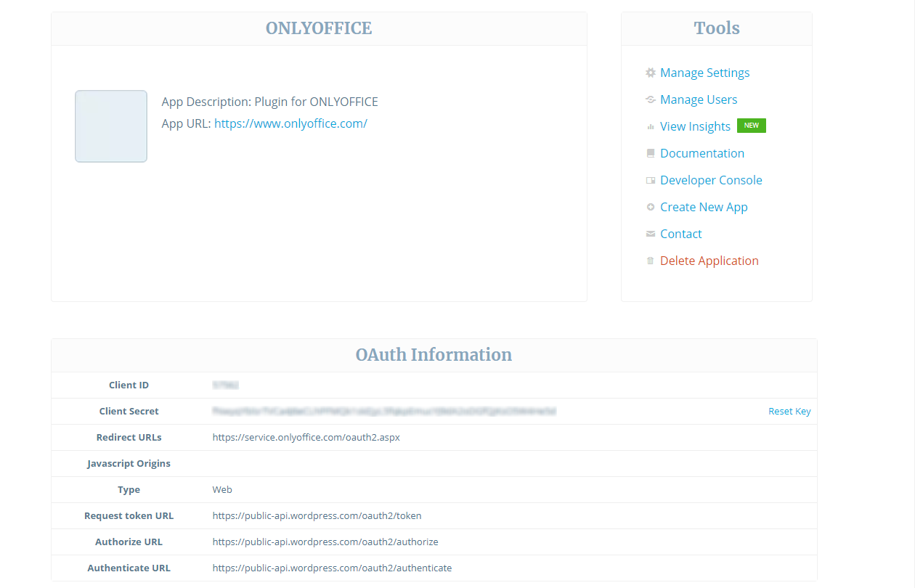The image size is (915, 588).
Task: Click the envelope icon beside Contact
Action: coord(651,234)
